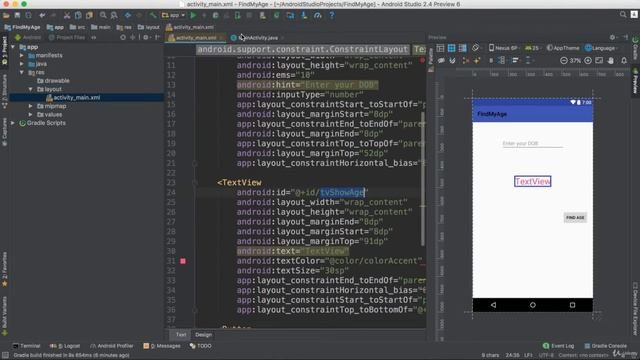Viewport: 640px width, 360px height.
Task: Expand the java folder
Action: pos(22,64)
